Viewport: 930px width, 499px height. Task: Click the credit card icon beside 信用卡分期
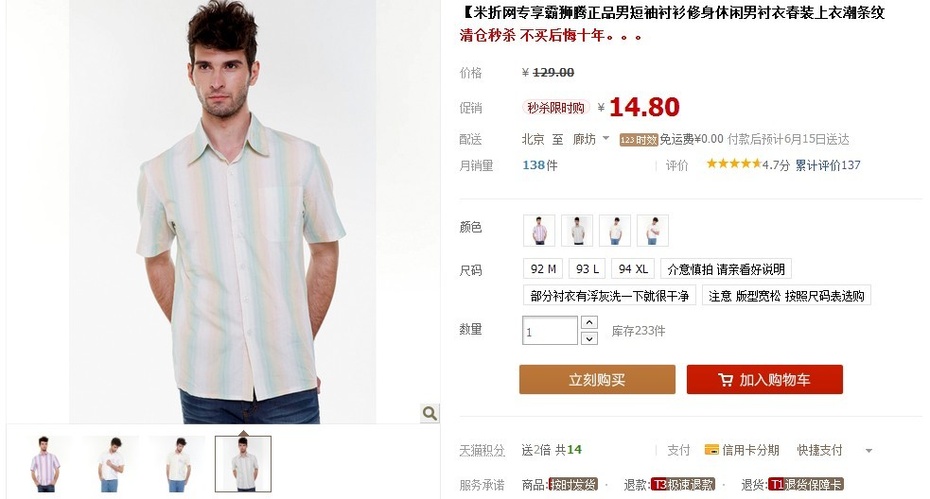pyautogui.click(x=711, y=450)
